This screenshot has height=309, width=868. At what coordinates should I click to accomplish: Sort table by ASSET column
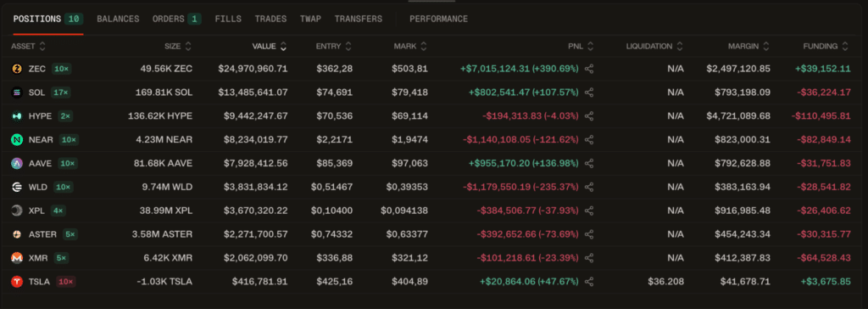[x=28, y=47]
